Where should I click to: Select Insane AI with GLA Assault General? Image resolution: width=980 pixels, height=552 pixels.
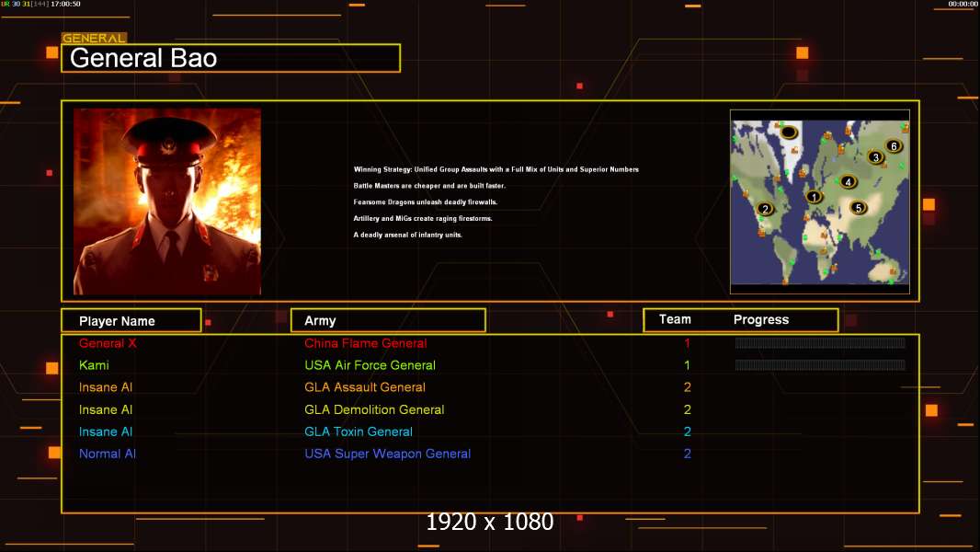click(x=106, y=387)
